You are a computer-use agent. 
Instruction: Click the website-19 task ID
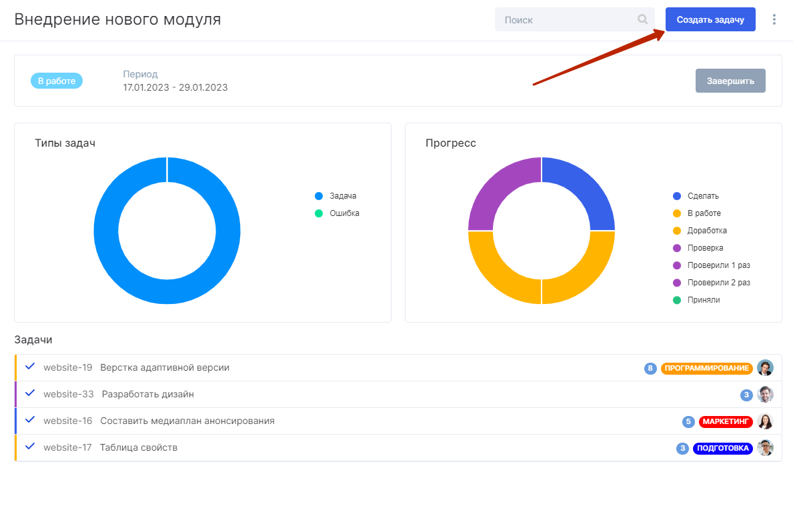click(68, 367)
